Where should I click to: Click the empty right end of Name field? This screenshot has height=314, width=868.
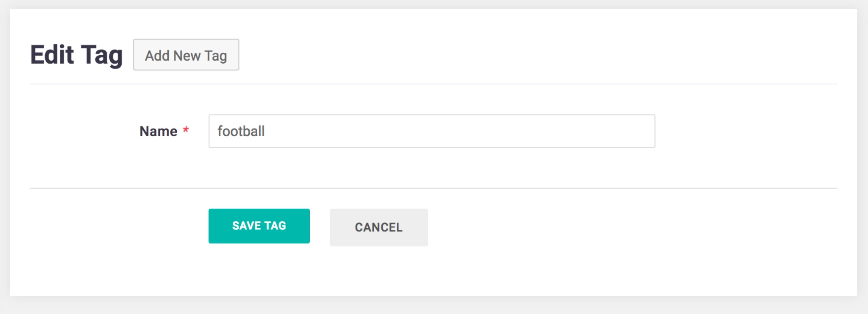[x=593, y=131]
